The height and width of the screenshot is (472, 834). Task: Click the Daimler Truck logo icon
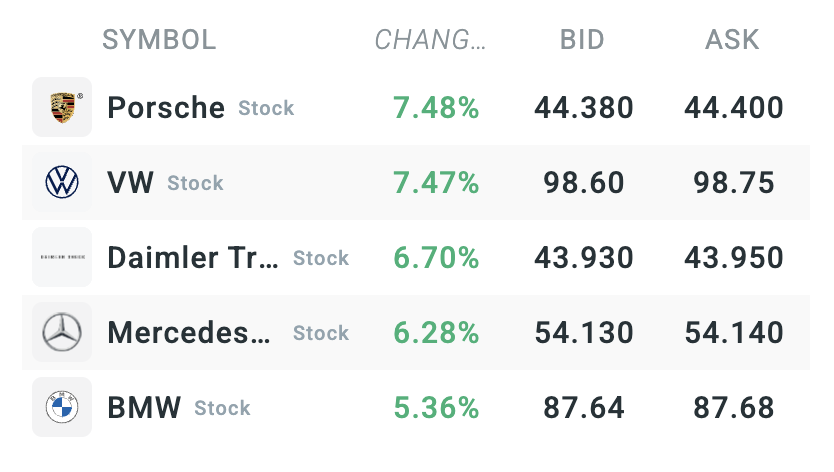[x=62, y=257]
